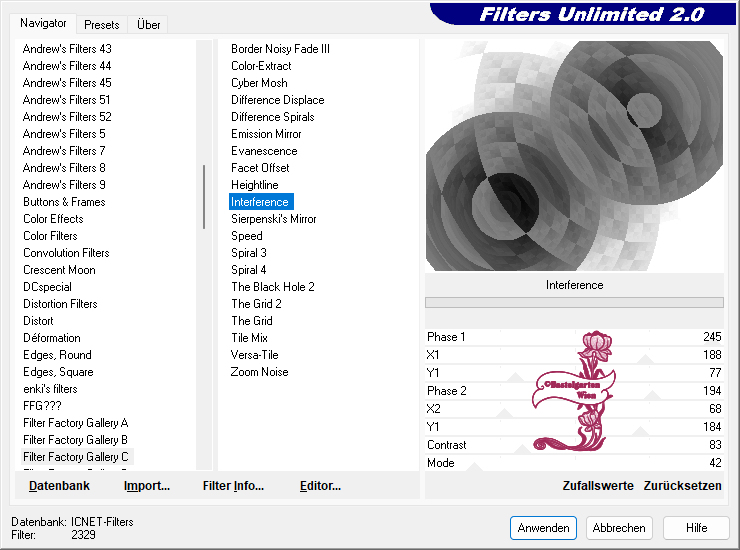
Task: Select Buttons & Frames category
Action: [64, 202]
